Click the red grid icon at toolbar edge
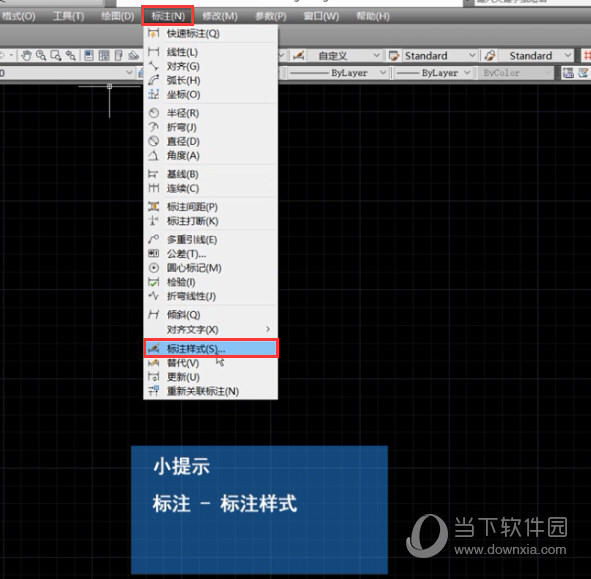The width and height of the screenshot is (591, 579). point(586,56)
